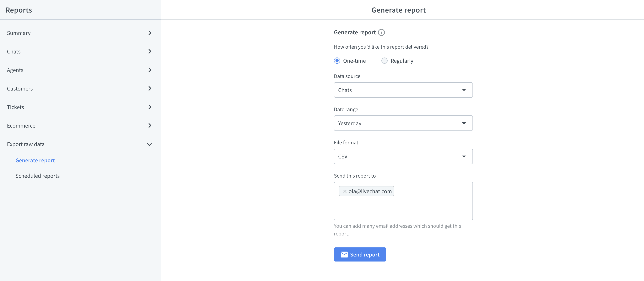
Task: Click the Data source label
Action: [347, 76]
